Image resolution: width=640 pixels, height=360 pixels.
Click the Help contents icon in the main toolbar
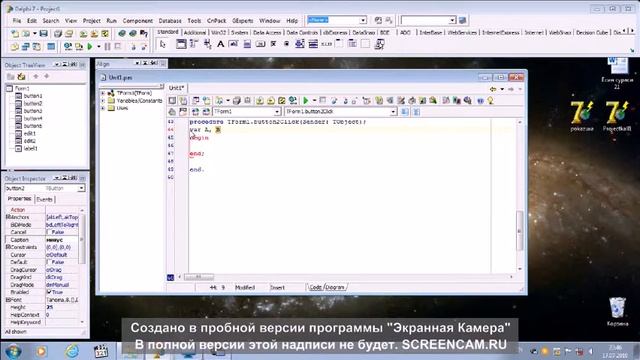[x=143, y=33]
